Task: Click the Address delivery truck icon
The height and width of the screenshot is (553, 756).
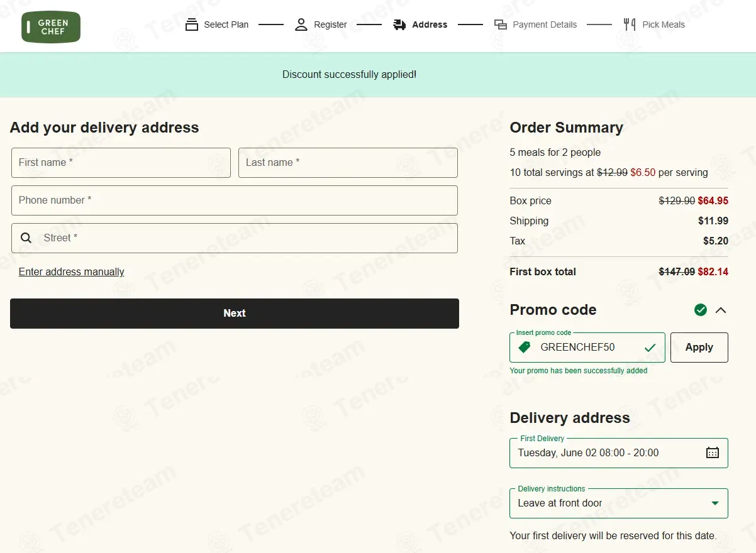Action: pos(399,25)
